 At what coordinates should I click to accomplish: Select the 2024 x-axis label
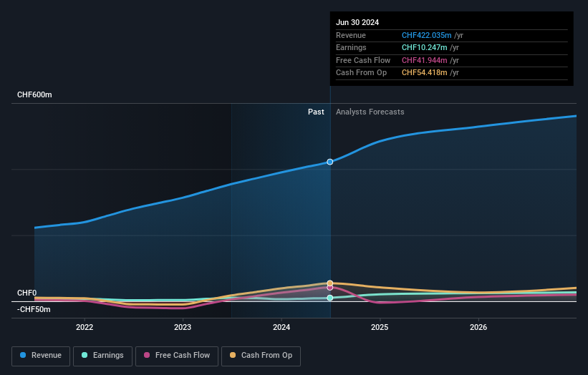tap(281, 327)
